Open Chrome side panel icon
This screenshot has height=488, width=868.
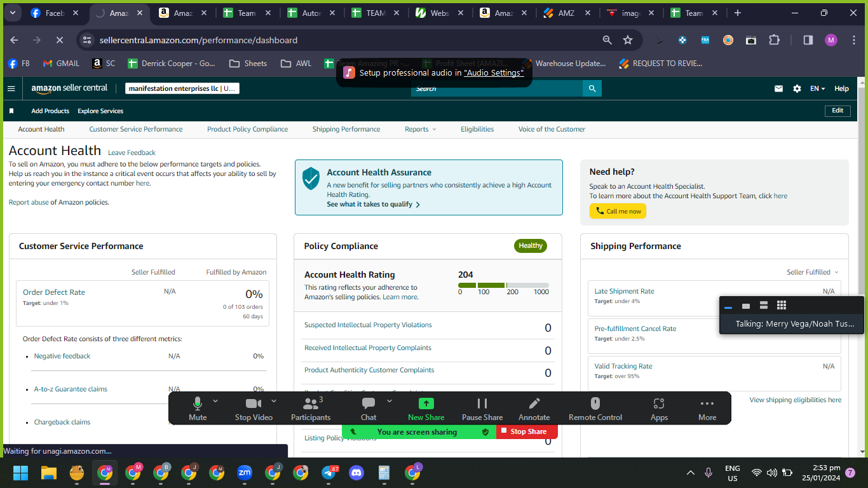point(808,40)
